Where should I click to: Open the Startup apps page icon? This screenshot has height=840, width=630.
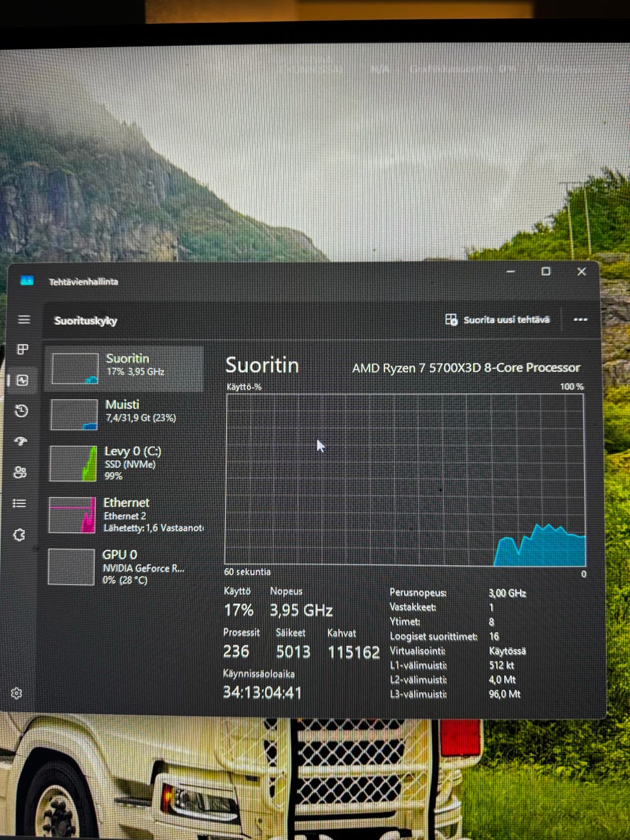[21, 441]
